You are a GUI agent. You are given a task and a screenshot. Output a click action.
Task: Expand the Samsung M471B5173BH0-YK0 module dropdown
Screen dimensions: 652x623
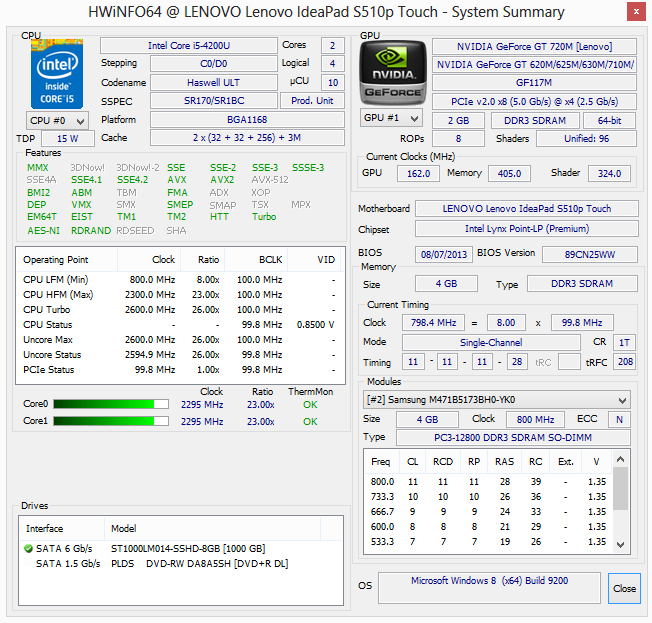pos(496,400)
